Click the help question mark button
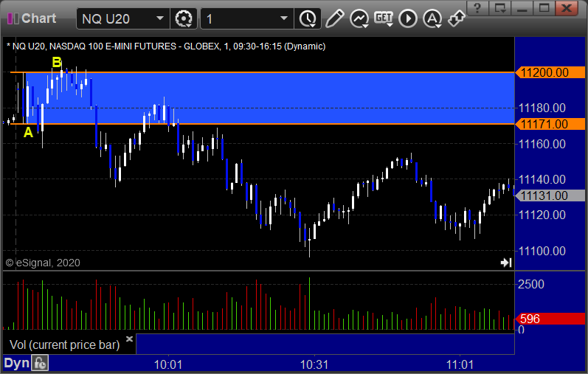 pos(477,7)
